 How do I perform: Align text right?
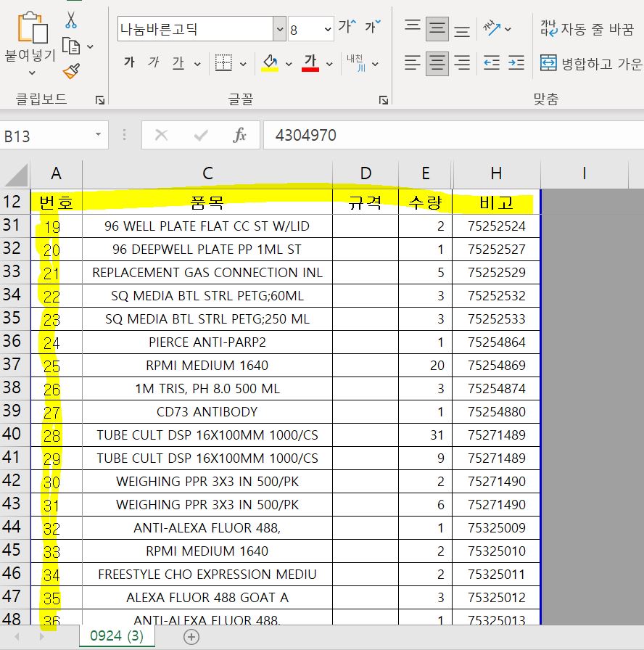(x=462, y=63)
